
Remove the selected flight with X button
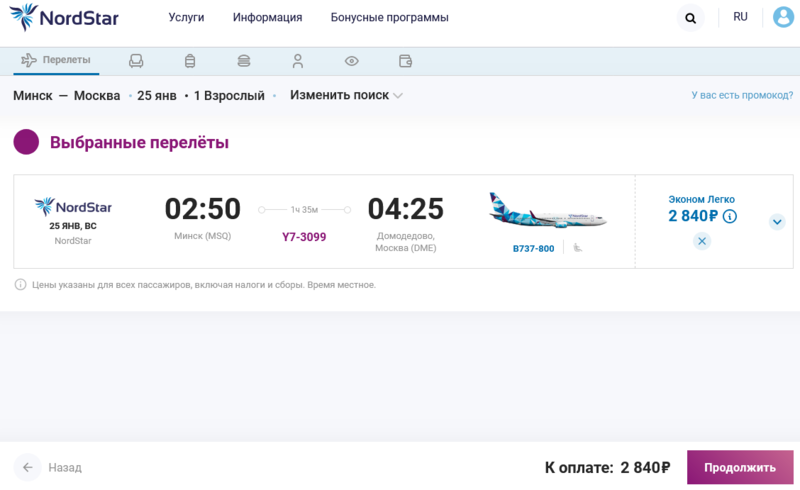702,241
